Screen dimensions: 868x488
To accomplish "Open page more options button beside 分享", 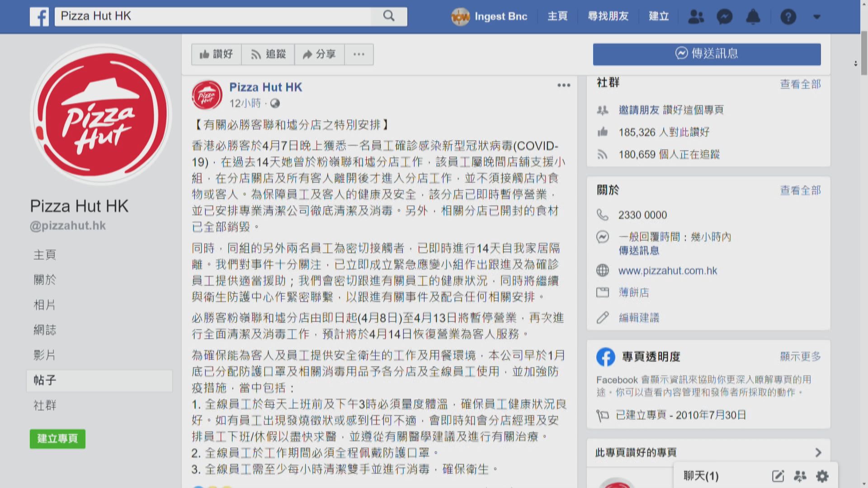I will click(x=359, y=54).
